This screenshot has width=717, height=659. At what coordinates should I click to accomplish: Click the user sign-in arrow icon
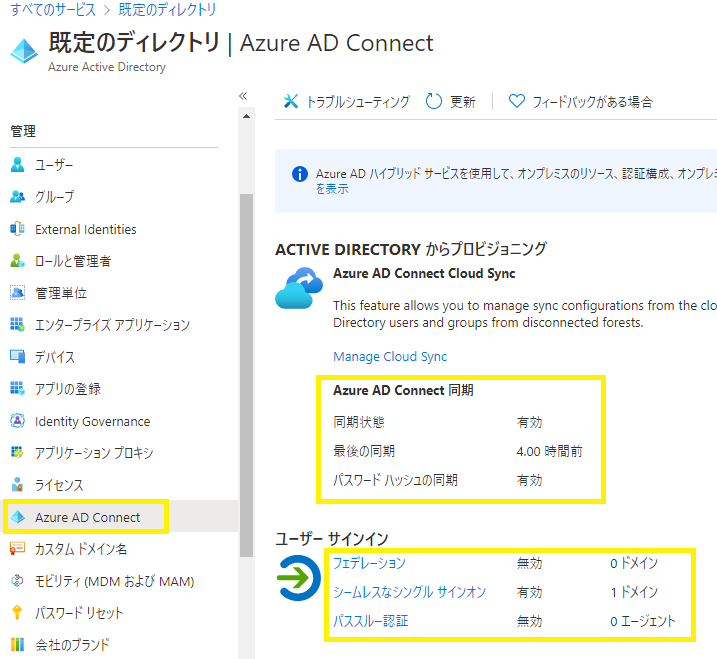coord(299,578)
